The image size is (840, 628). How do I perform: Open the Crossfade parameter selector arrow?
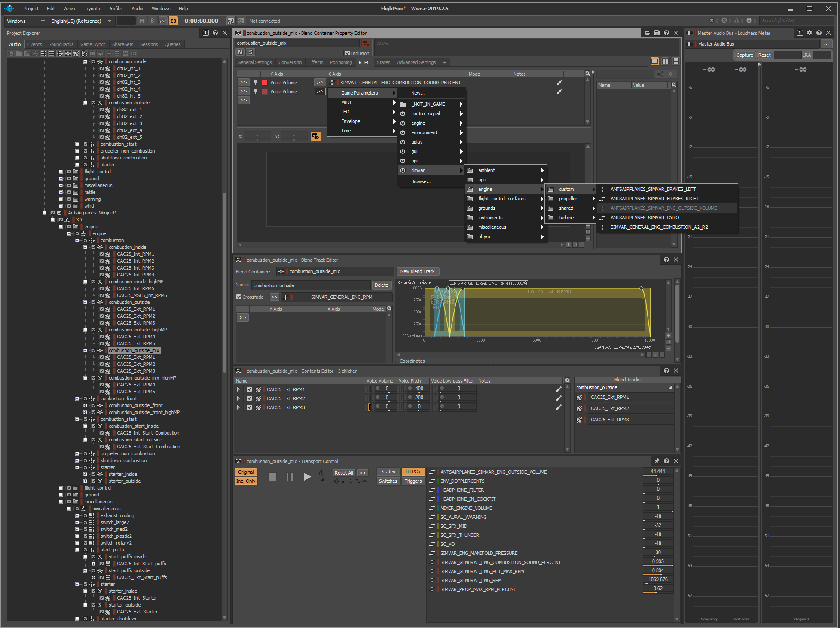click(x=274, y=297)
